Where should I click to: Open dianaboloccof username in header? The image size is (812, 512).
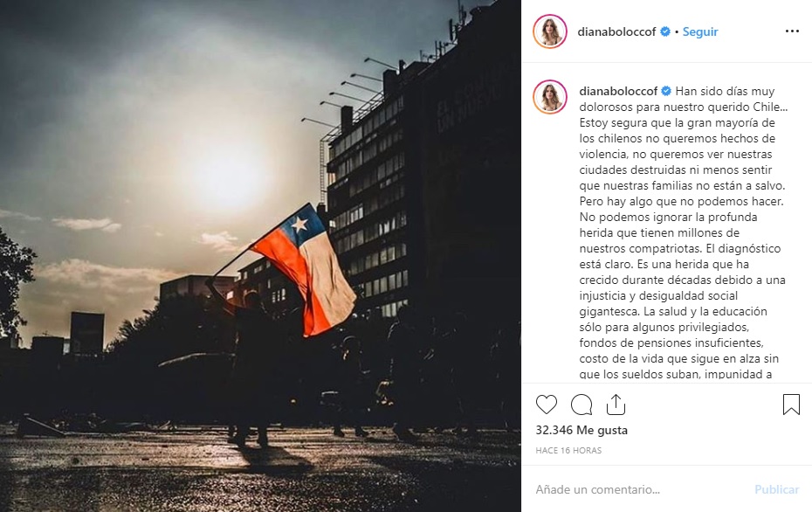[x=616, y=31]
